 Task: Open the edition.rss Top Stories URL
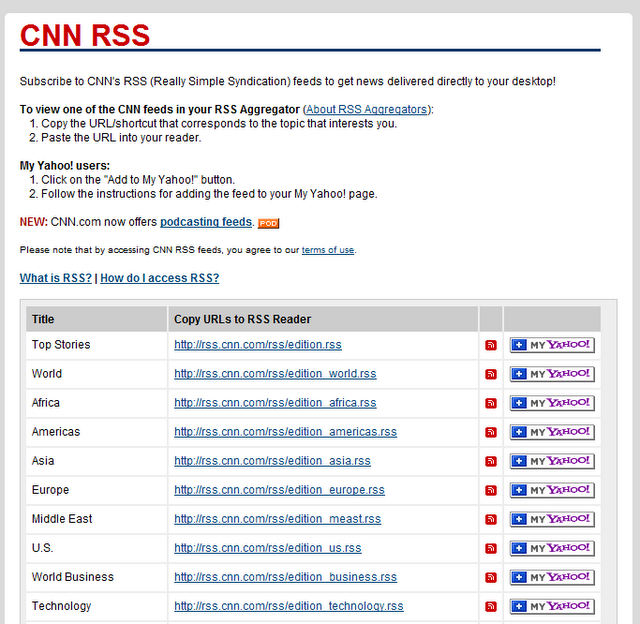[258, 345]
